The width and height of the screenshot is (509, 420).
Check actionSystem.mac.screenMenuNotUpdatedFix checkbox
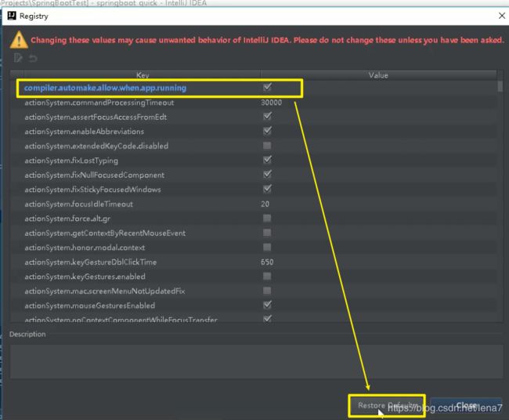pyautogui.click(x=267, y=291)
